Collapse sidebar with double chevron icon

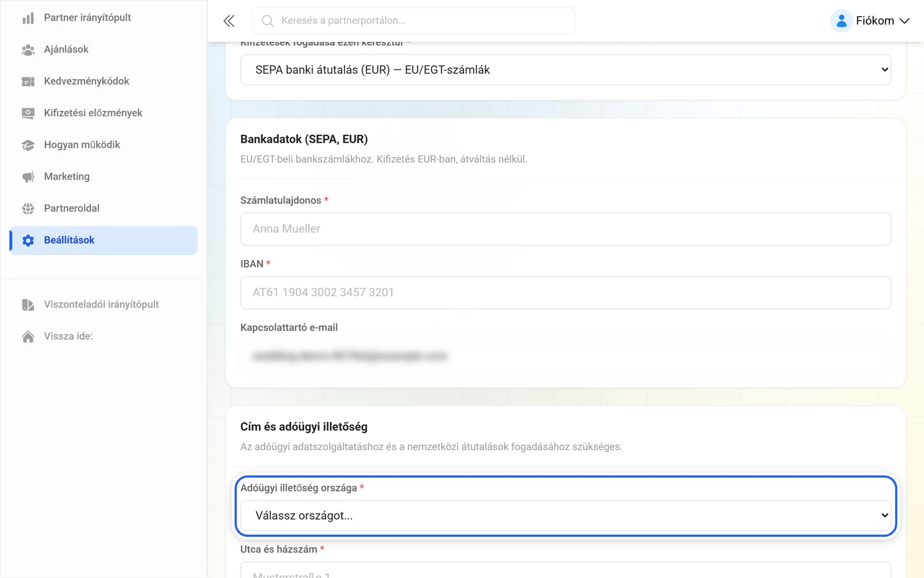tap(229, 21)
